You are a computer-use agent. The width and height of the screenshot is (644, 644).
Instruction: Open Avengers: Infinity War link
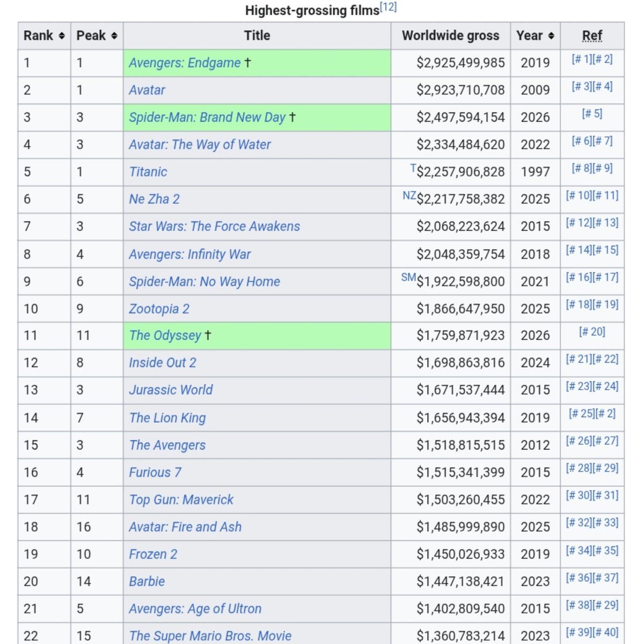[x=189, y=254]
